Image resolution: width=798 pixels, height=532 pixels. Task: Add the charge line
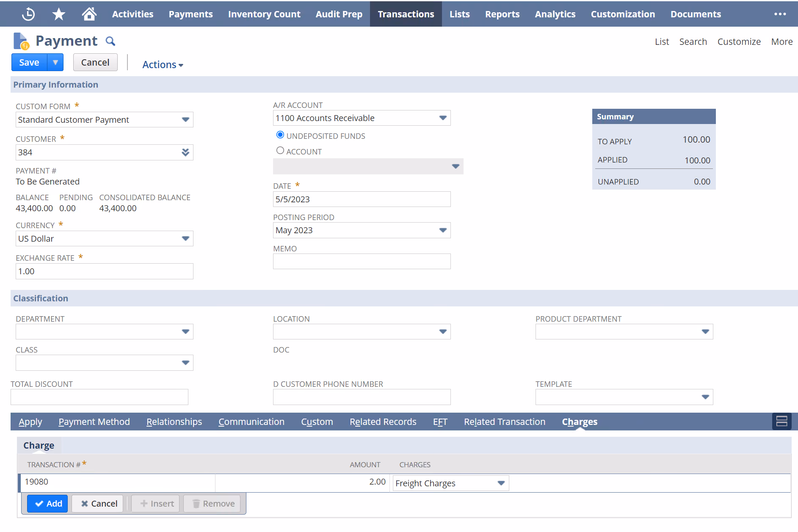coord(47,504)
